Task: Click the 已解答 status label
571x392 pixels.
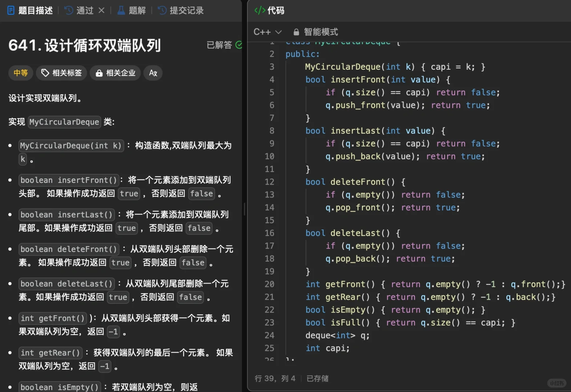Action: [x=219, y=45]
